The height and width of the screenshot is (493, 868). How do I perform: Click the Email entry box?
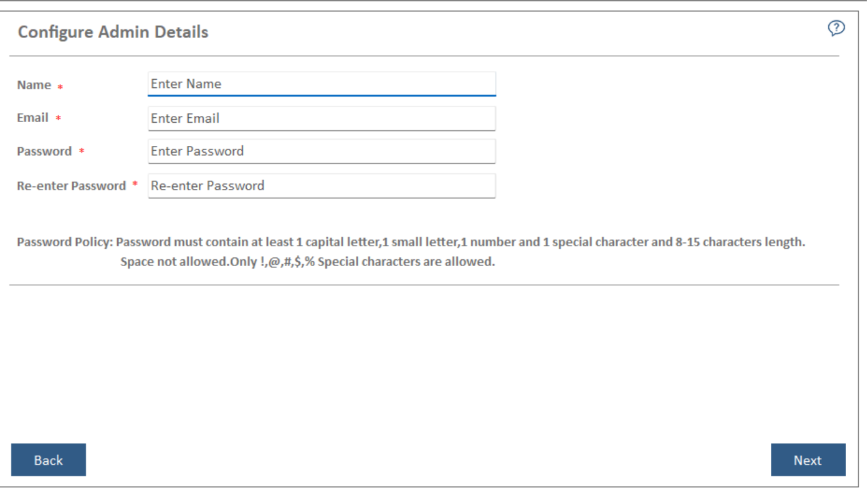point(321,117)
